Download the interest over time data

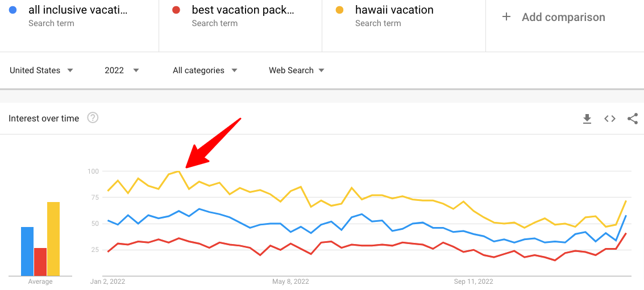pos(587,119)
